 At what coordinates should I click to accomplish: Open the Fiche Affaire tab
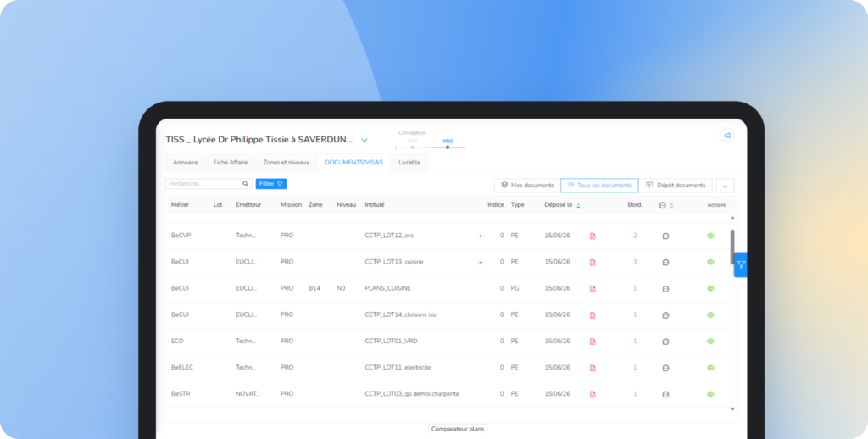[x=231, y=163]
